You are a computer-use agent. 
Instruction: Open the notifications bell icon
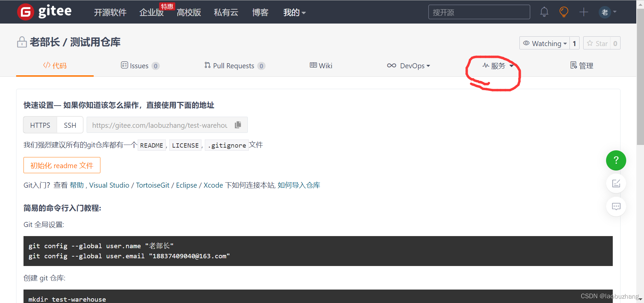pos(544,12)
